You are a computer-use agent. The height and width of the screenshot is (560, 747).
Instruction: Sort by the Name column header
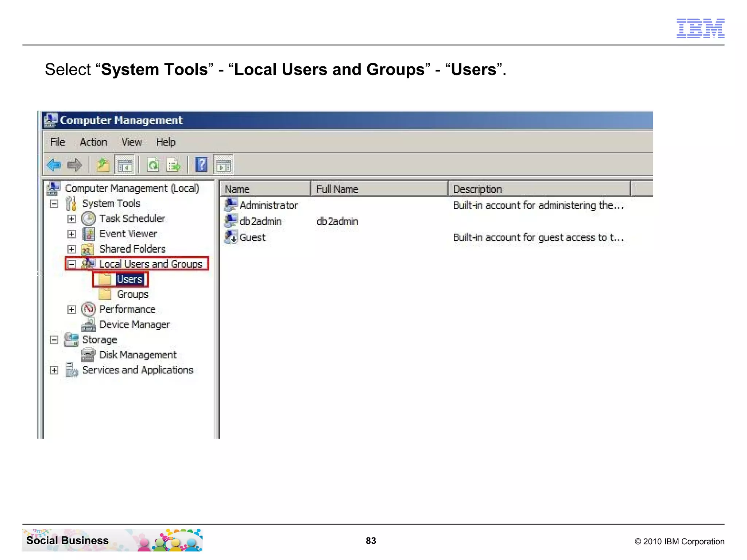[x=265, y=189]
